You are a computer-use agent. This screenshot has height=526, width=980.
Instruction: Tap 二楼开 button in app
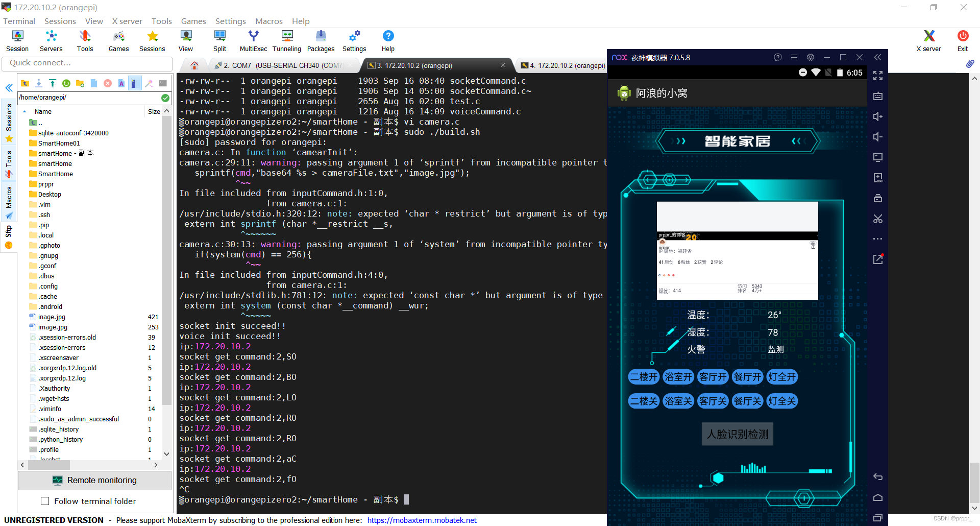pyautogui.click(x=644, y=377)
